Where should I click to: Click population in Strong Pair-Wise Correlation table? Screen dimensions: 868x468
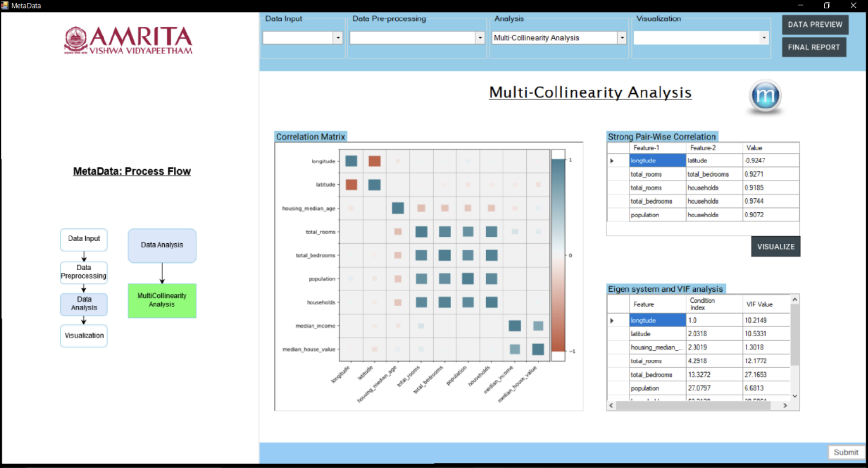tap(658, 215)
